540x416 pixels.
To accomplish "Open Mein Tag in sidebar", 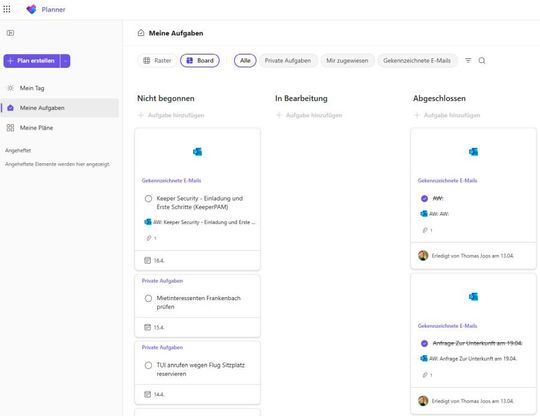I will [59, 88].
